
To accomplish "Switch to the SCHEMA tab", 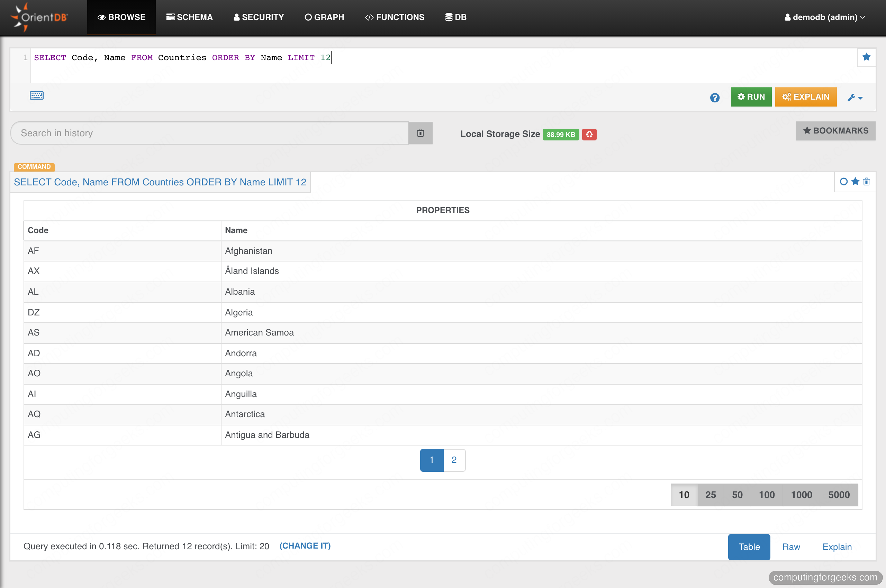I will [190, 17].
